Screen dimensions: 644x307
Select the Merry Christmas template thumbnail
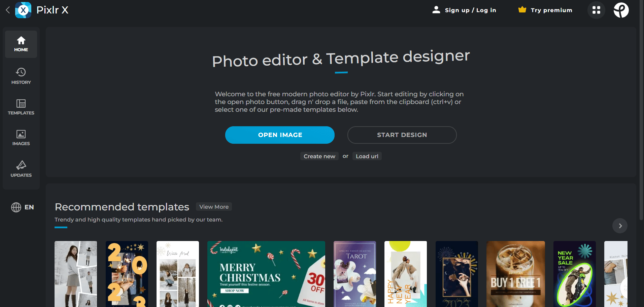click(x=266, y=274)
